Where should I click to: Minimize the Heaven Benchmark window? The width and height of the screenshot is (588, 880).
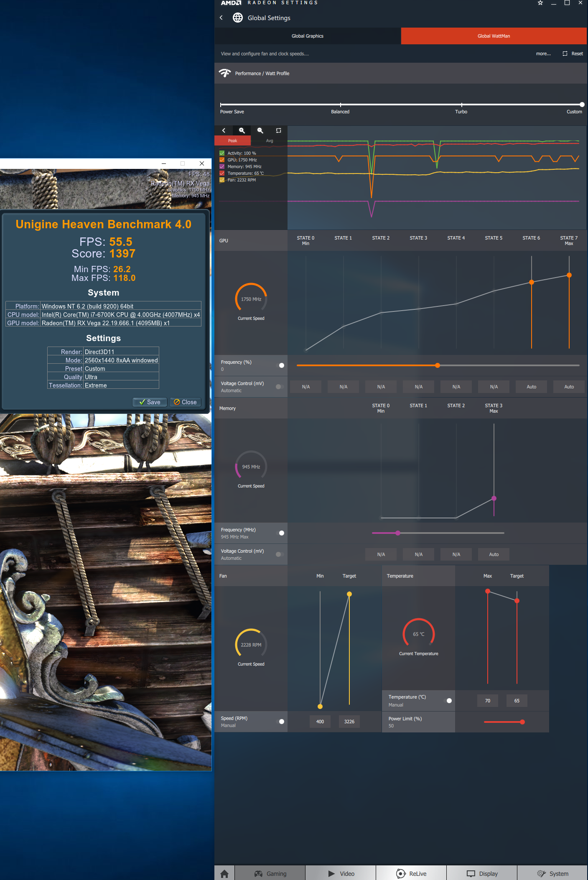pyautogui.click(x=164, y=163)
